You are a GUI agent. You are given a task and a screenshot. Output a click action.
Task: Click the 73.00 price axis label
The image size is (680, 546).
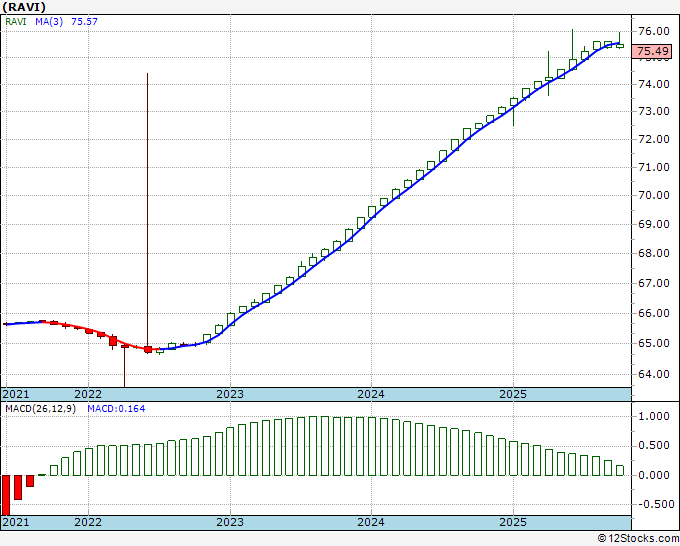tap(654, 111)
